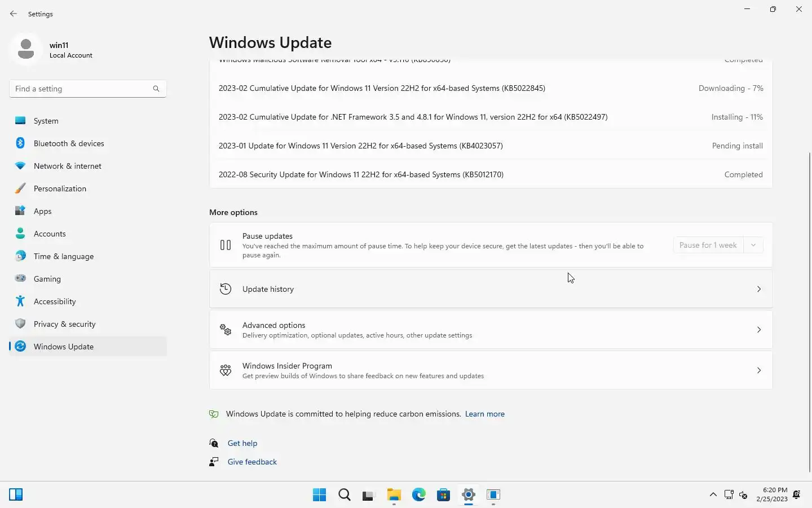Image resolution: width=812 pixels, height=508 pixels.
Task: Click the Give feedback link
Action: coord(252,462)
